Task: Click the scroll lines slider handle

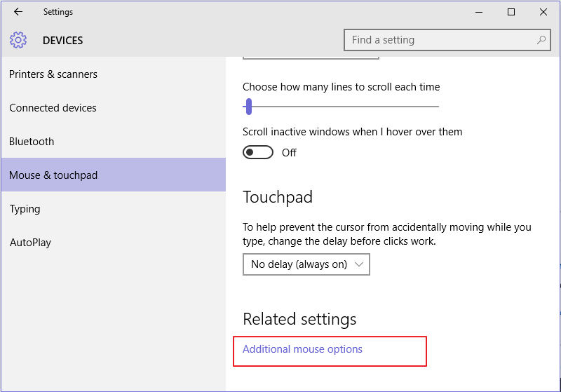Action: [x=248, y=107]
